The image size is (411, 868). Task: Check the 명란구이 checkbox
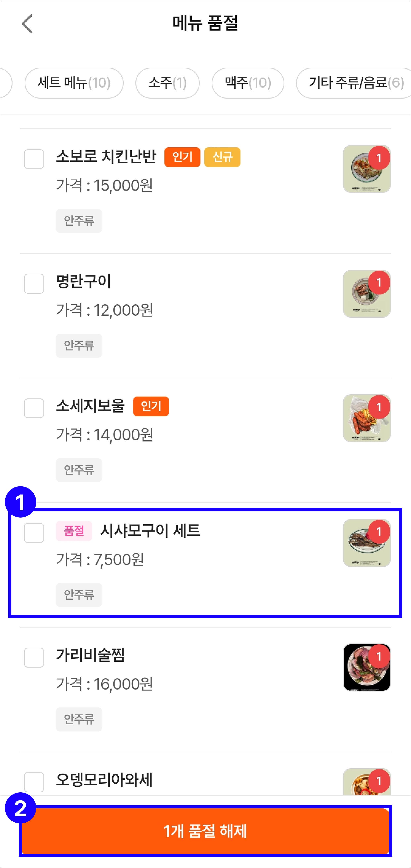pos(34,283)
